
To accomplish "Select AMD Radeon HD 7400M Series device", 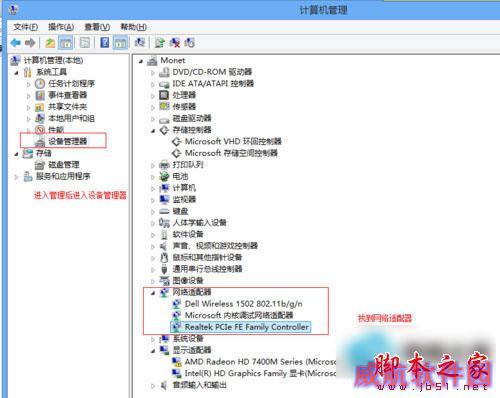I will [260, 362].
